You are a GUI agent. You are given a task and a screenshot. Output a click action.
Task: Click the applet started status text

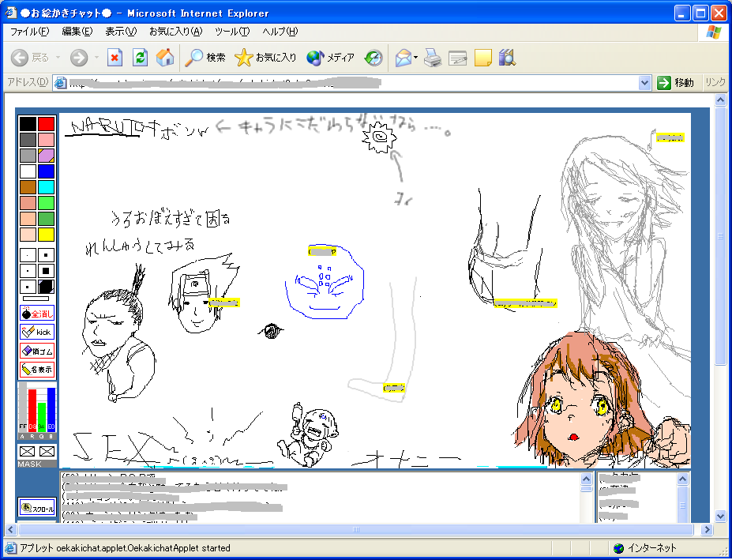(x=125, y=548)
